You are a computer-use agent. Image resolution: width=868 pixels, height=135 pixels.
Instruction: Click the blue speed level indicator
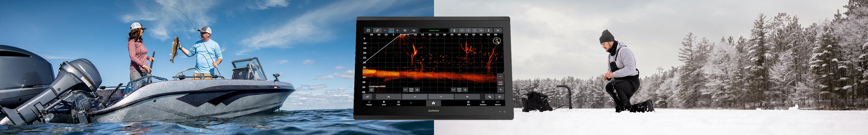coord(391,30)
